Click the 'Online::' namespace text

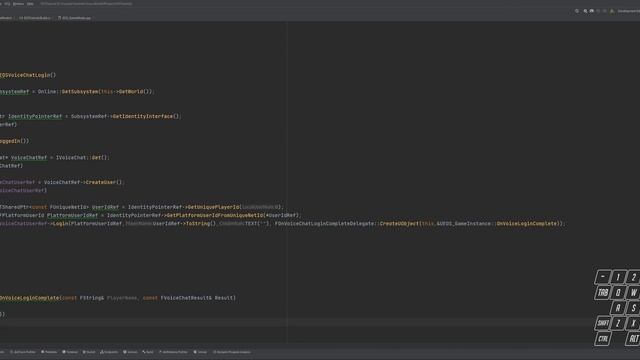click(50, 91)
